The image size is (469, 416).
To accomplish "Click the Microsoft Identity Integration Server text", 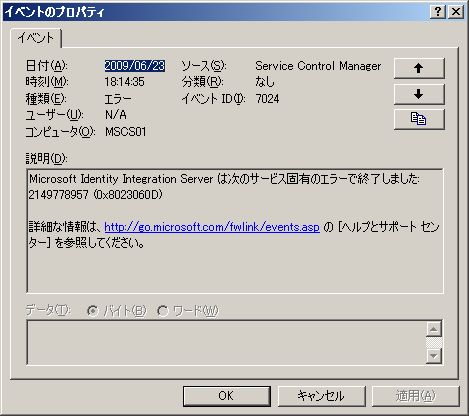I will coord(121,179).
